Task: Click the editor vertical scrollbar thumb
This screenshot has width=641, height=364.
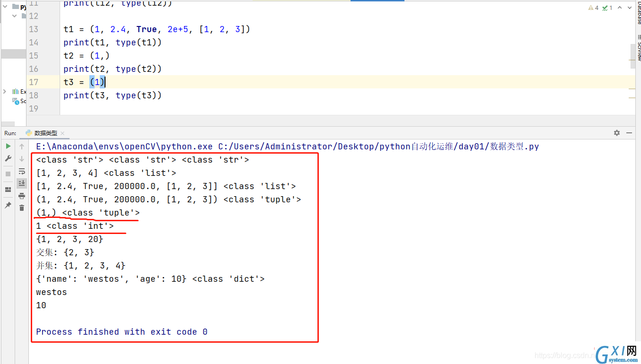Action: [632, 57]
